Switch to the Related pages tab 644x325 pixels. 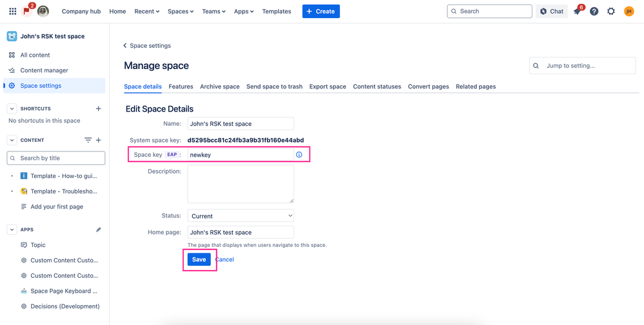coord(476,86)
